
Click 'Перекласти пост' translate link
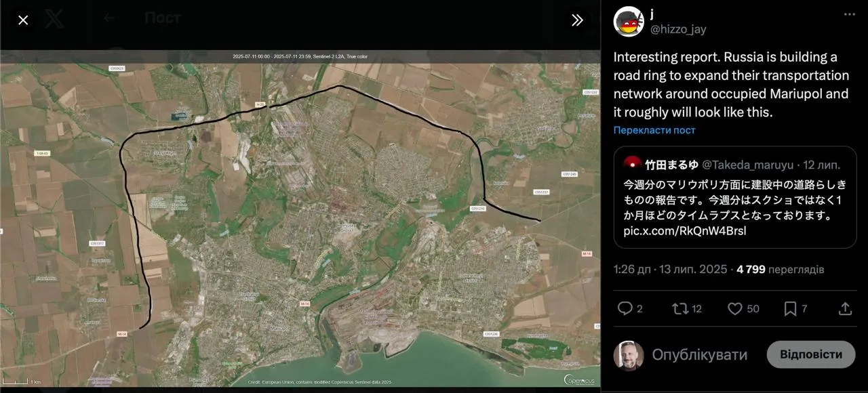point(654,130)
